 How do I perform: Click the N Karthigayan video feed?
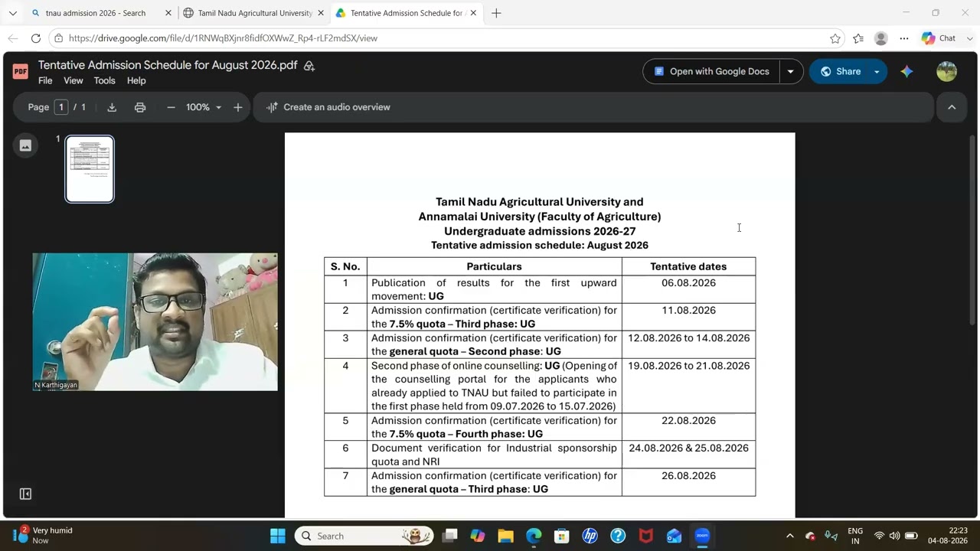(x=155, y=322)
